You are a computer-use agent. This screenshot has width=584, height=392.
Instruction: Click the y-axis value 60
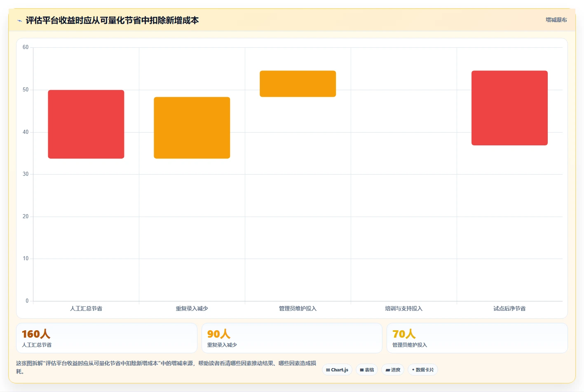(x=26, y=47)
